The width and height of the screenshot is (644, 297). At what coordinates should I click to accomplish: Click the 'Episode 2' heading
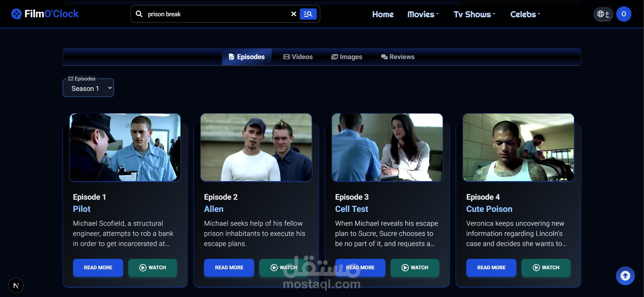tap(221, 197)
